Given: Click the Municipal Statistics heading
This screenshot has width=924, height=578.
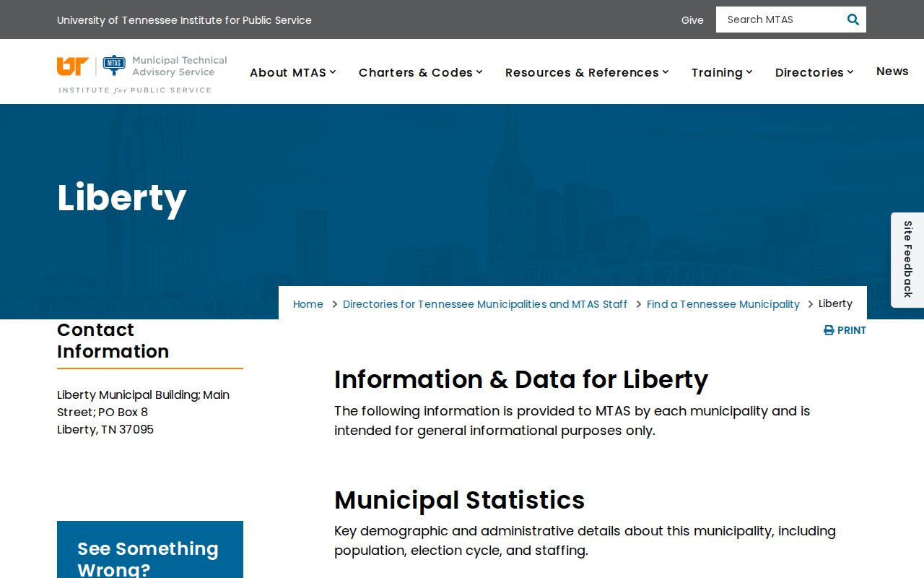Looking at the screenshot, I should (x=460, y=500).
